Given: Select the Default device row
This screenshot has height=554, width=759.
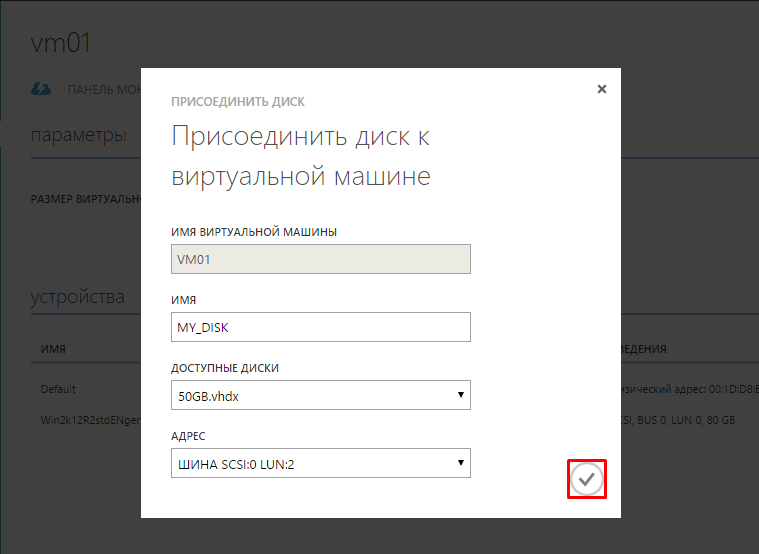Looking at the screenshot, I should [x=58, y=389].
